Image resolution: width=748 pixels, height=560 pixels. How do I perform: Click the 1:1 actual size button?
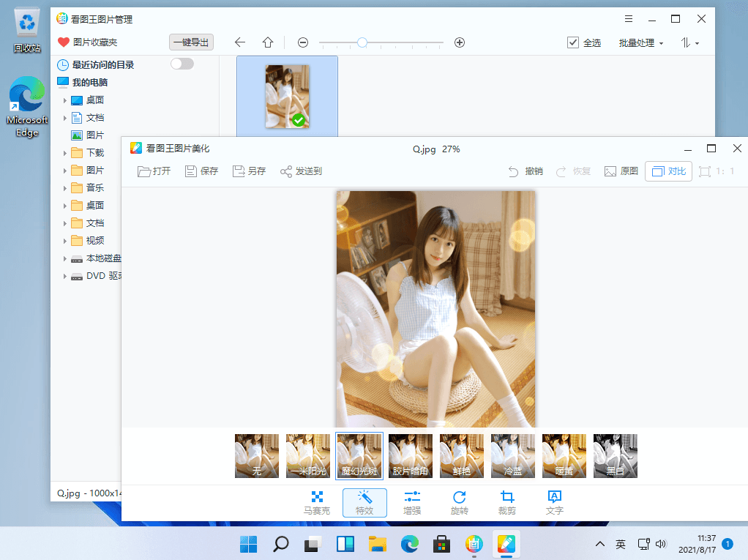tap(717, 171)
